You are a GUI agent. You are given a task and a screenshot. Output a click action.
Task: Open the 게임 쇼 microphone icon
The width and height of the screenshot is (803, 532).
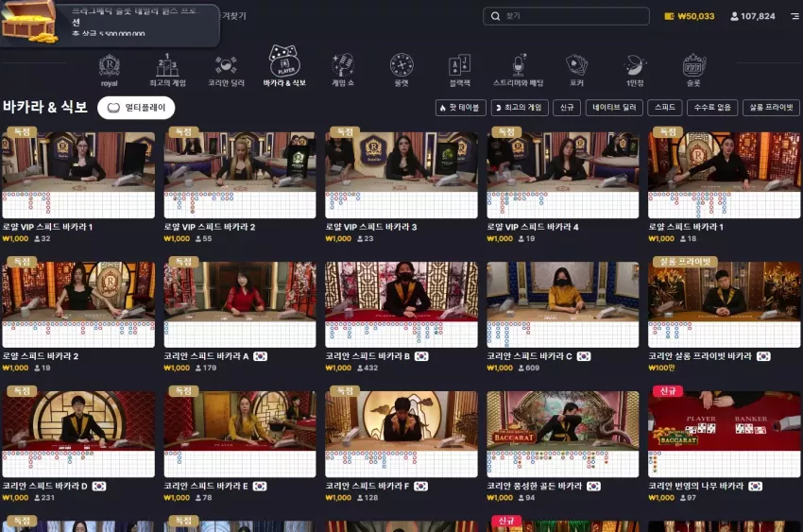(343, 65)
